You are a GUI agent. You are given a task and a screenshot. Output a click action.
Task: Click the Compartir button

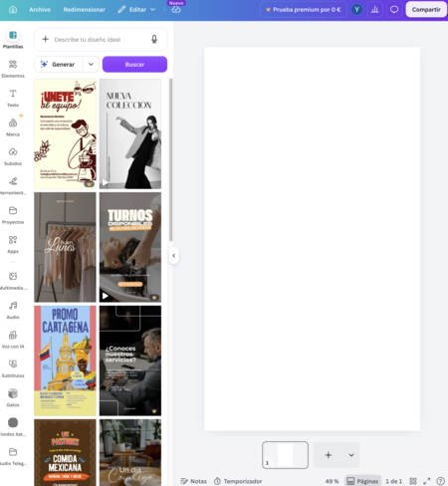click(x=426, y=10)
